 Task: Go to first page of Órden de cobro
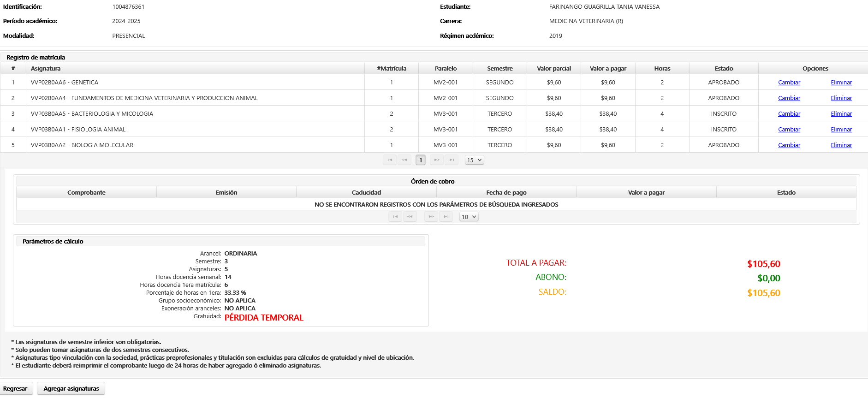pyautogui.click(x=395, y=217)
